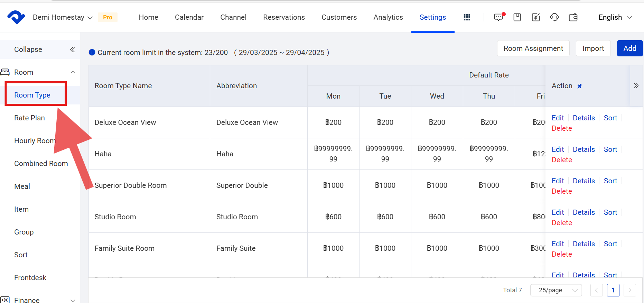Collapse the sidebar using the Collapse control
644x303 pixels.
[x=72, y=49]
